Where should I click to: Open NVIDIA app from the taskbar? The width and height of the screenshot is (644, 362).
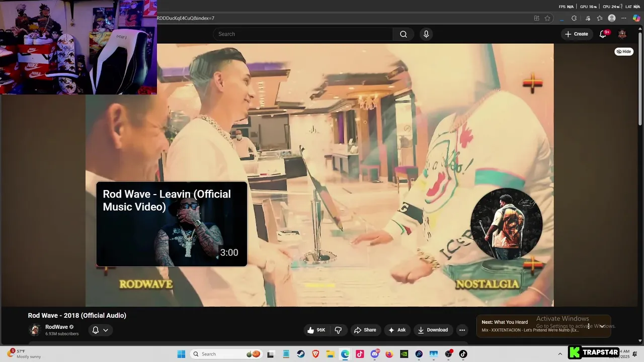pyautogui.click(x=404, y=354)
